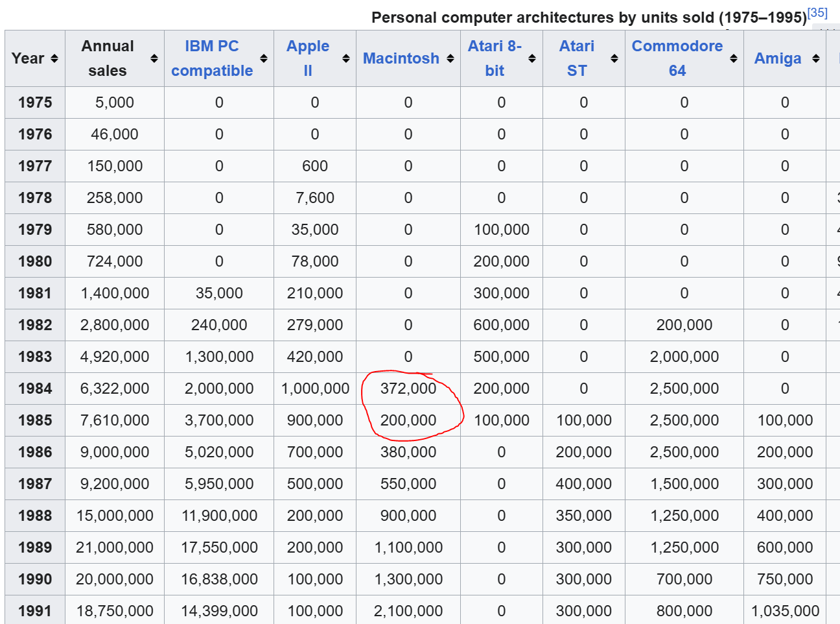Sort by Apple II column arrows

pyautogui.click(x=346, y=58)
